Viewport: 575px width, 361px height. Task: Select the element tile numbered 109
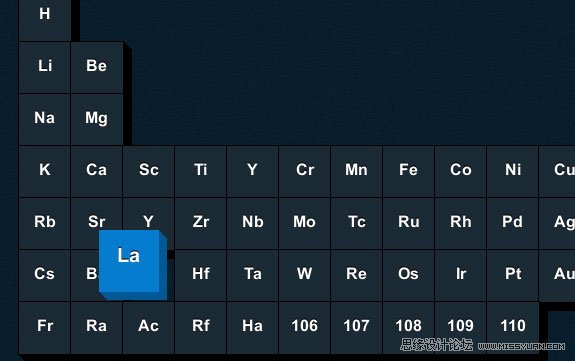click(461, 327)
